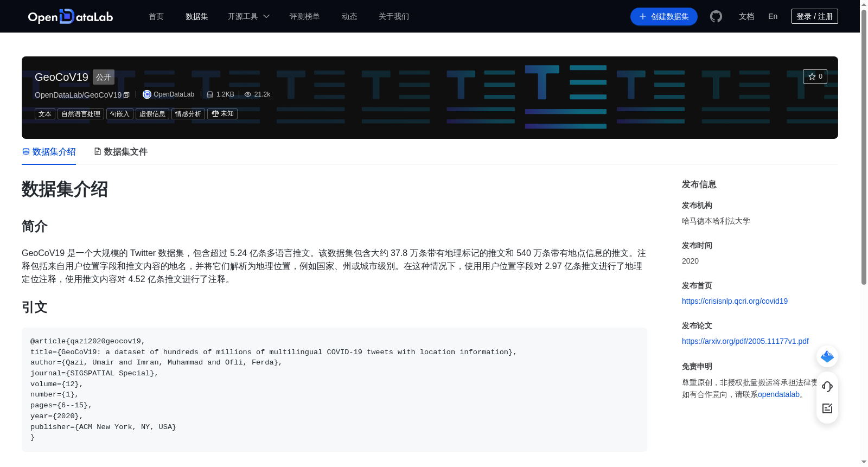Image resolution: width=868 pixels, height=467 pixels.
Task: Expand the 开源工具 dropdown menu
Action: (248, 16)
